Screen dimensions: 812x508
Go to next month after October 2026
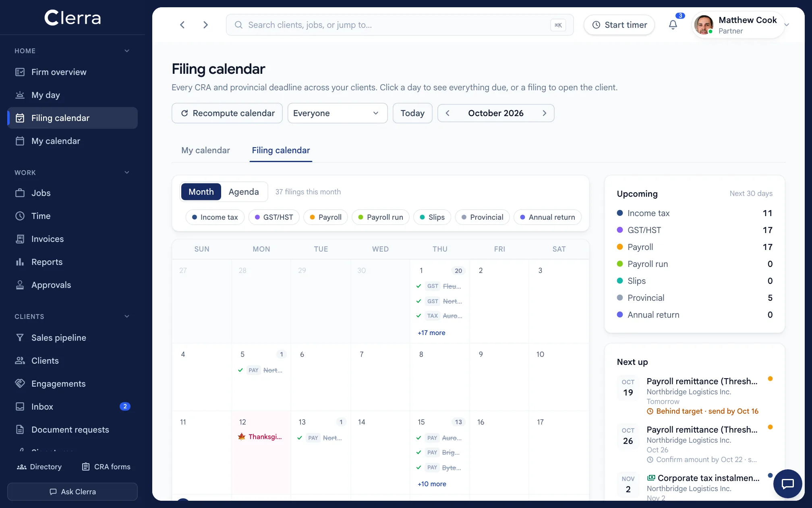[x=545, y=113]
